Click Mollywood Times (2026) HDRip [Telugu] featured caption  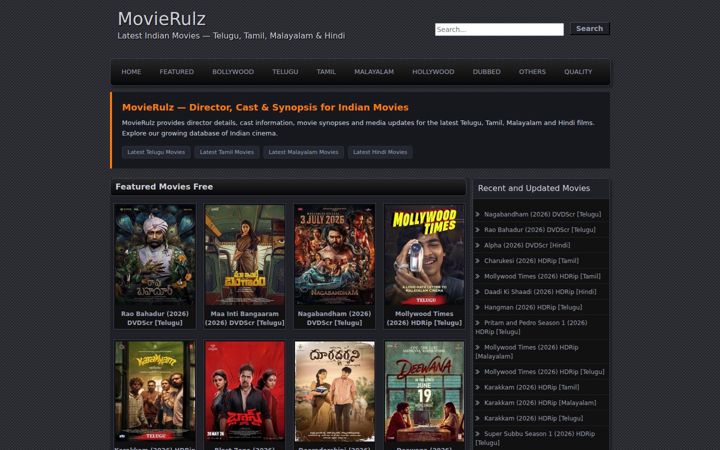click(424, 318)
